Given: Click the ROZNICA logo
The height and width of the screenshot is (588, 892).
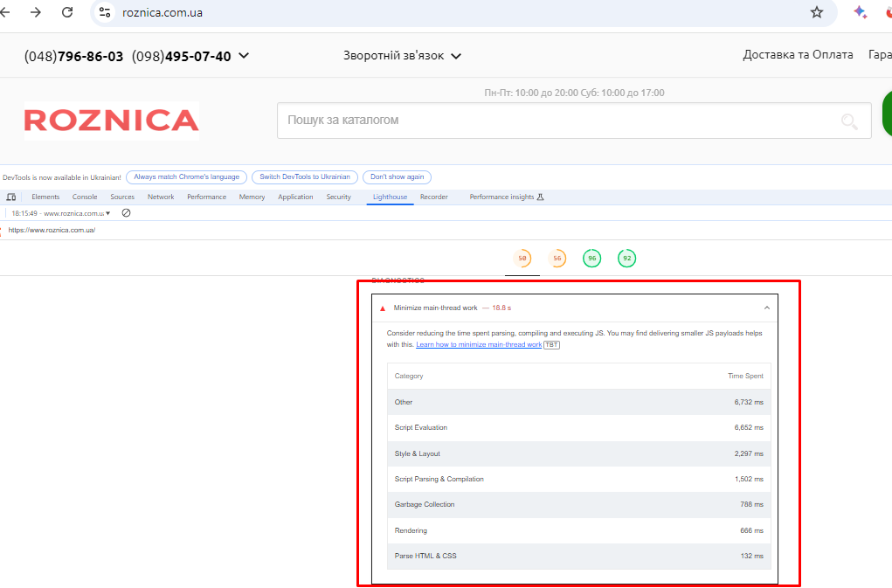Looking at the screenshot, I should point(111,121).
